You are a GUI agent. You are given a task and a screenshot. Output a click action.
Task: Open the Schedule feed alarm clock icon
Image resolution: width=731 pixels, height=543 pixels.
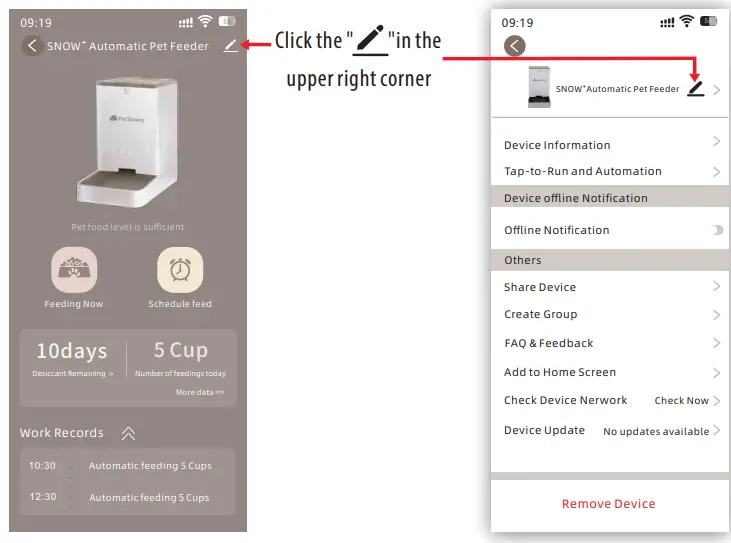(180, 269)
